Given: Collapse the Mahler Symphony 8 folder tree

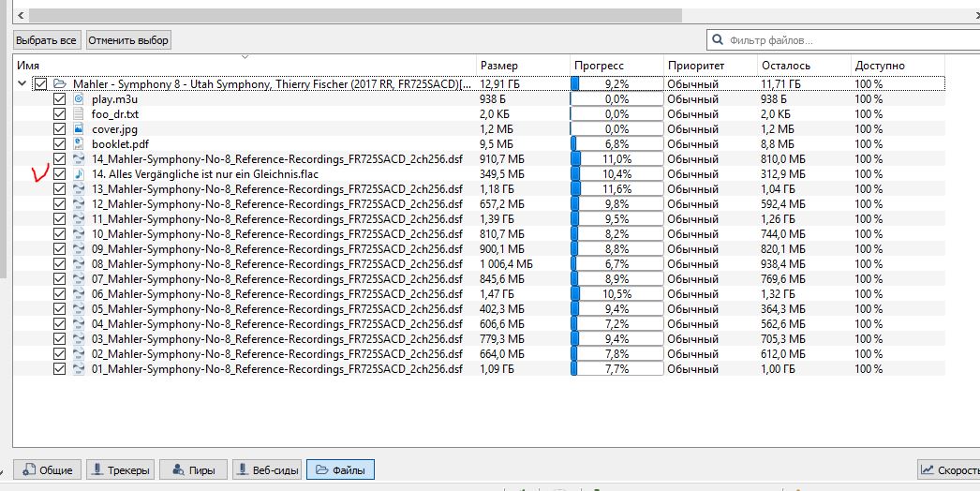Looking at the screenshot, I should click(22, 83).
